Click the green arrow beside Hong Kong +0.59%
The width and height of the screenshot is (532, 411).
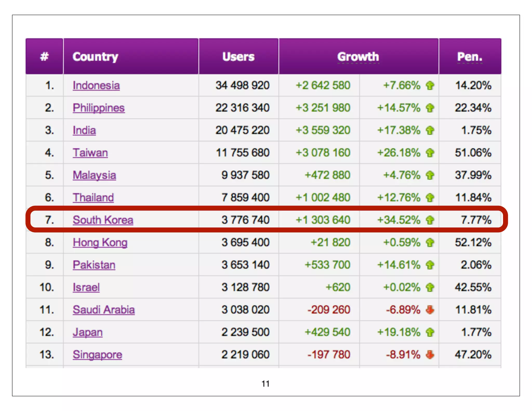(430, 243)
